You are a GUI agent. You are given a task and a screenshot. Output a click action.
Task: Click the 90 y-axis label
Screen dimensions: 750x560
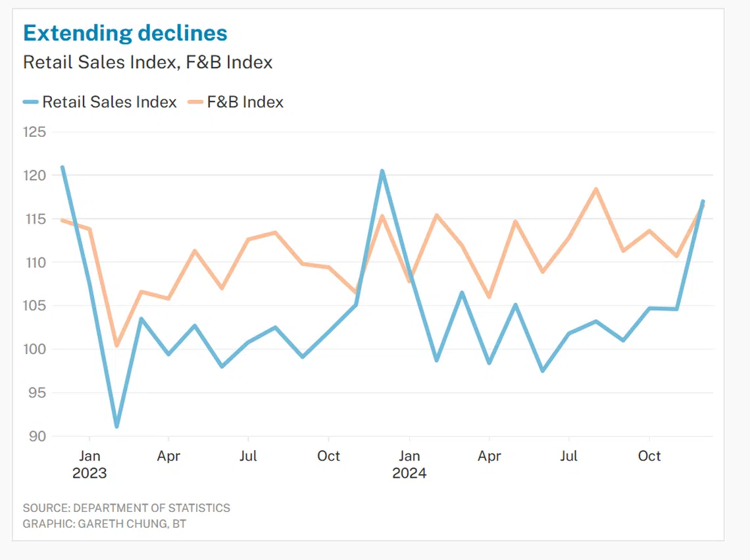pyautogui.click(x=38, y=436)
